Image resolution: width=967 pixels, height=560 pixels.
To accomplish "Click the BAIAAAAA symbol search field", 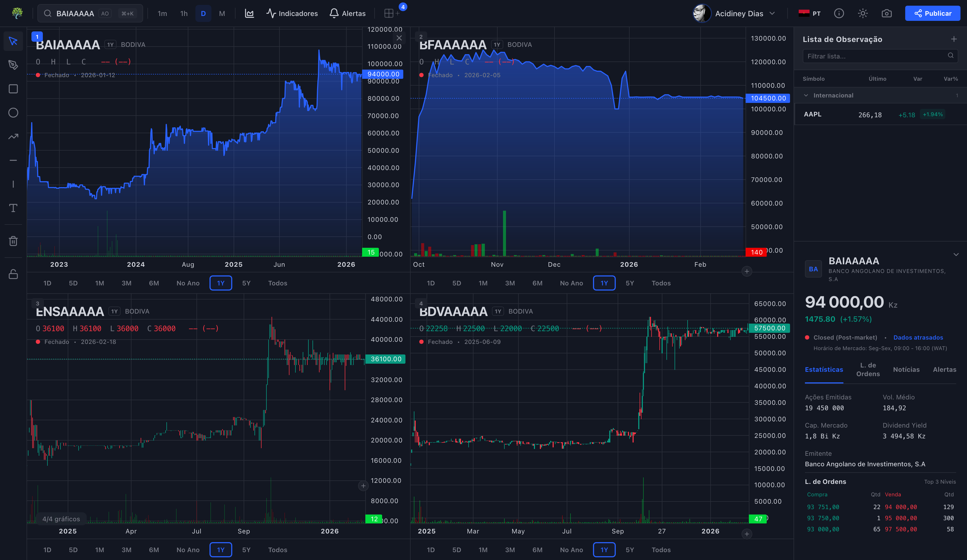I will point(90,14).
